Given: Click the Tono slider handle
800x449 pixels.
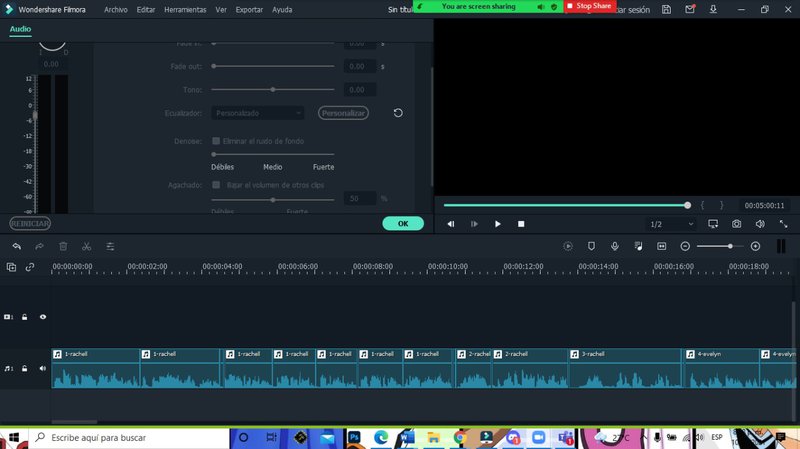Looking at the screenshot, I should [x=273, y=90].
